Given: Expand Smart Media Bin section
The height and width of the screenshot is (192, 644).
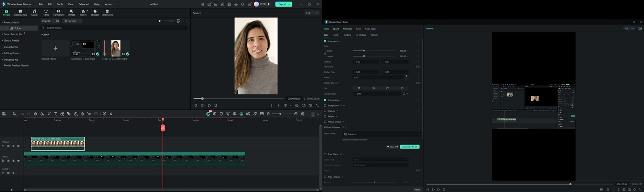Looking at the screenshot, I should [x=2, y=34].
